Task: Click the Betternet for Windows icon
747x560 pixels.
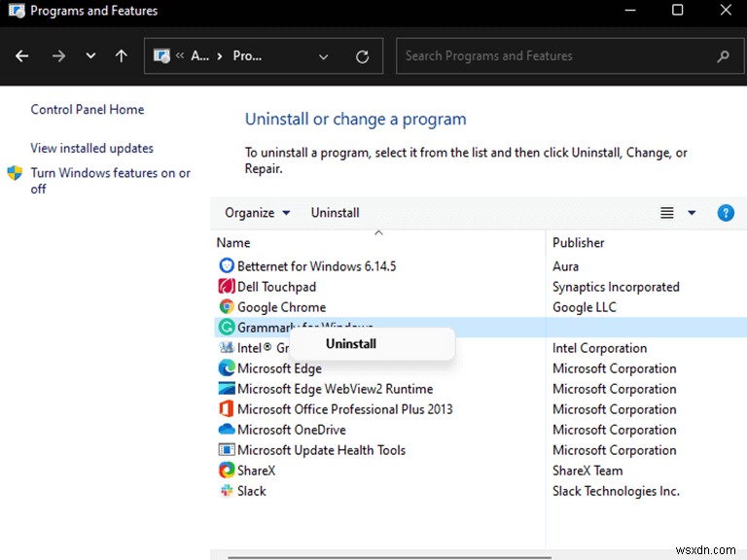Action: [x=227, y=265]
